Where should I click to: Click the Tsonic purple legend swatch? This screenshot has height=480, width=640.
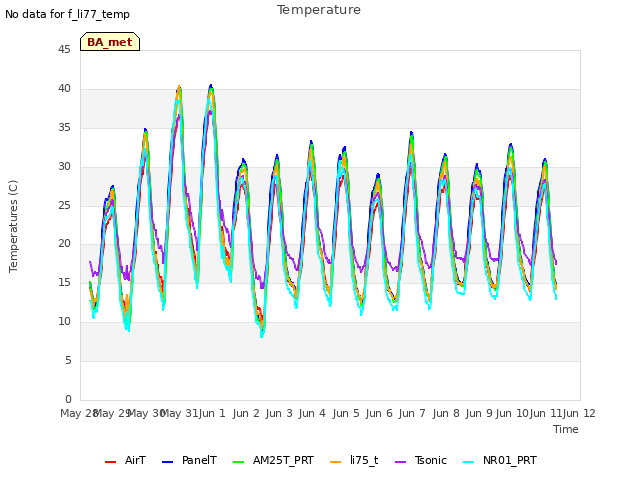coord(401,462)
